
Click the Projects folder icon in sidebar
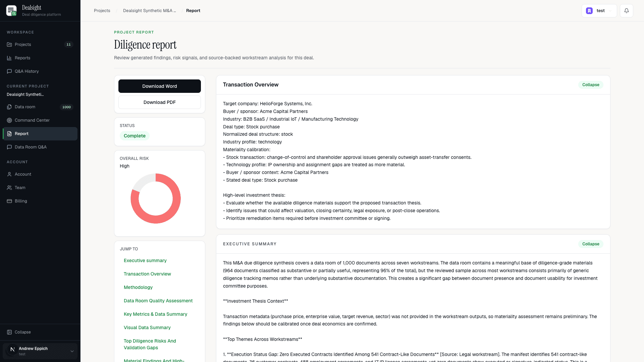point(9,45)
